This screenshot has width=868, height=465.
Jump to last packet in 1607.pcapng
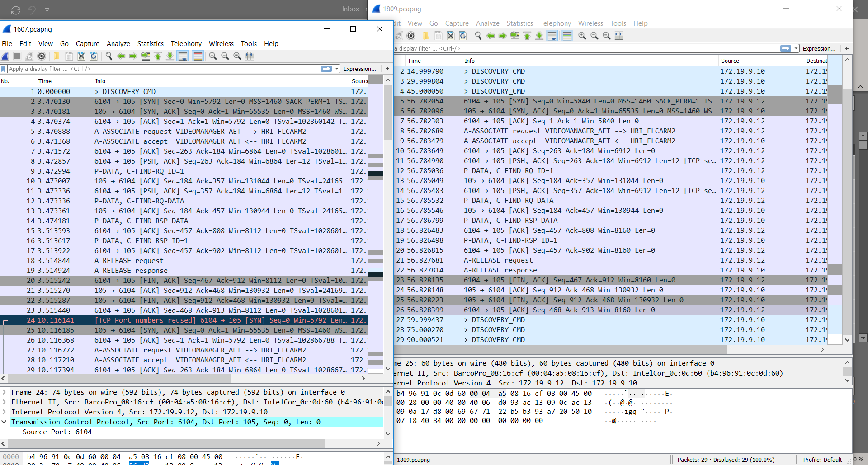tap(170, 56)
